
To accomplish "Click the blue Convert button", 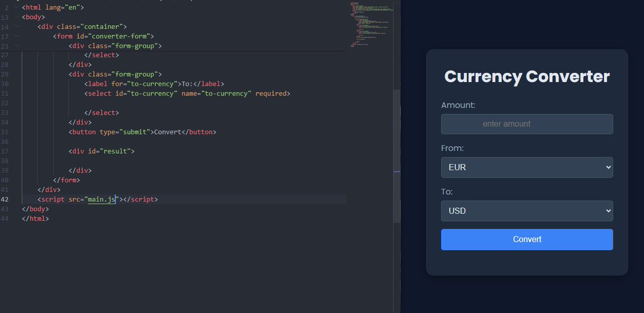I will 527,239.
